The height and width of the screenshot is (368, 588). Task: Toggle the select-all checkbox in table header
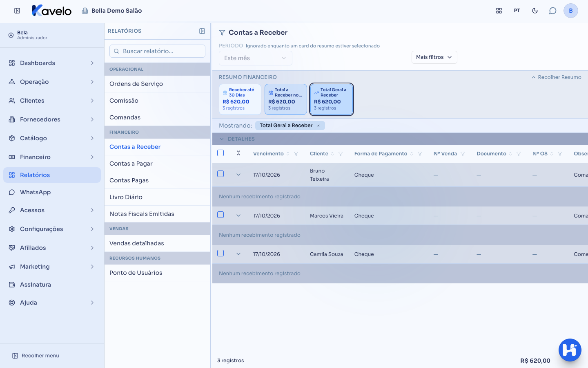pos(220,153)
